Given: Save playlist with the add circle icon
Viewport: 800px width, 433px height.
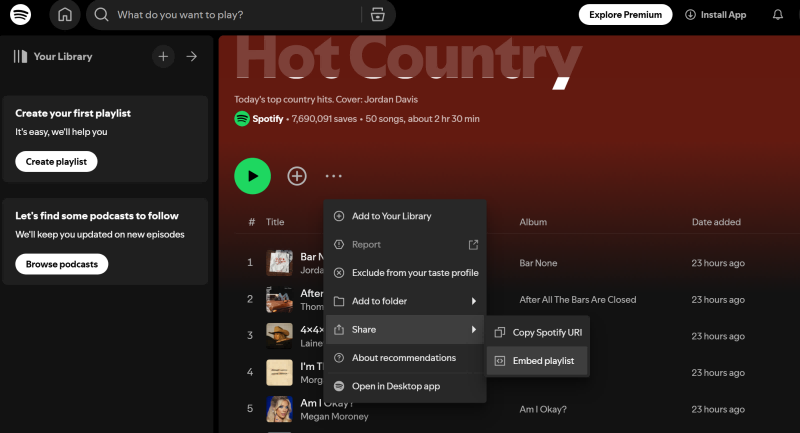Looking at the screenshot, I should 297,176.
